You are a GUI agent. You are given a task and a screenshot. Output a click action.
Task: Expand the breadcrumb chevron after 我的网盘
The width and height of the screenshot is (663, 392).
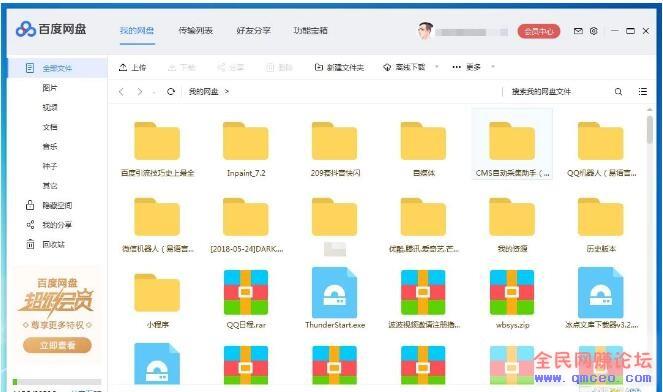pos(227,91)
